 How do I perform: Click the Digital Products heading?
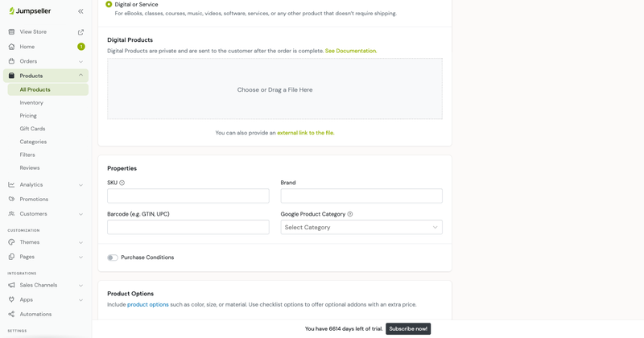pyautogui.click(x=130, y=40)
